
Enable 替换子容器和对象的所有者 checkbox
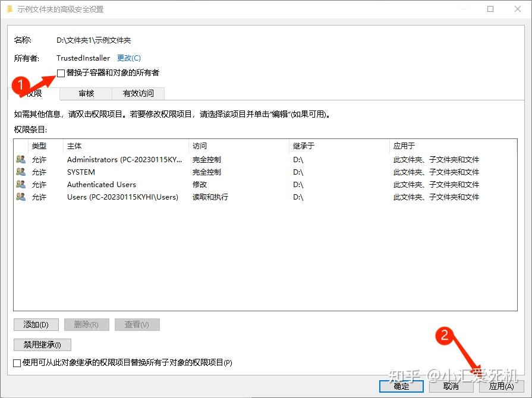61,72
